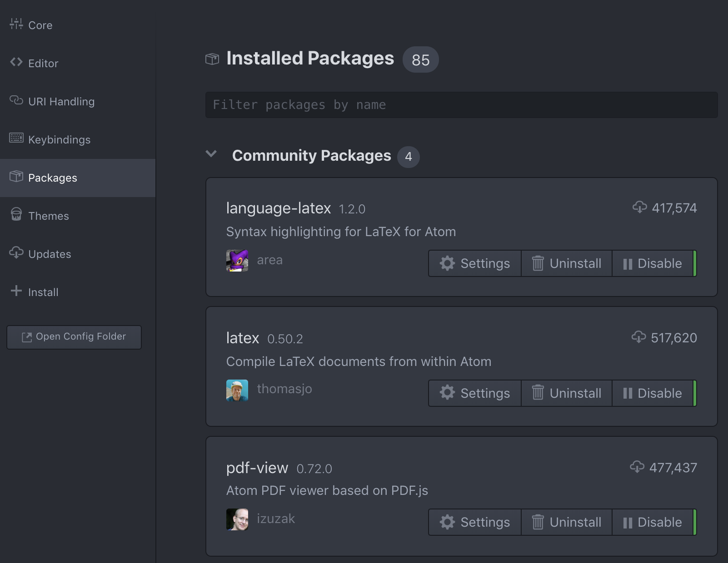Disable the latex package

pos(653,393)
